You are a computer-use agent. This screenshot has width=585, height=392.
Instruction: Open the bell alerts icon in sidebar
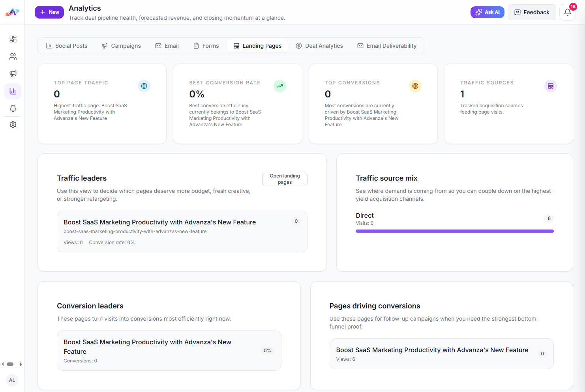13,108
